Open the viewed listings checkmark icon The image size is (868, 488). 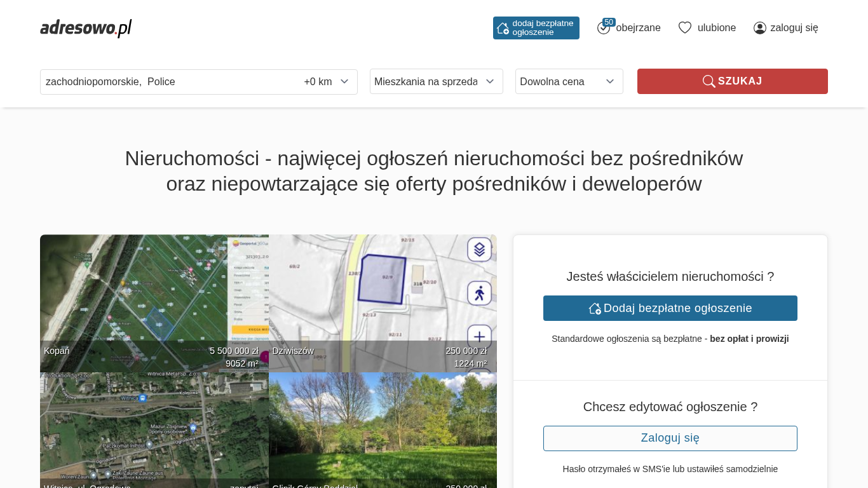603,28
